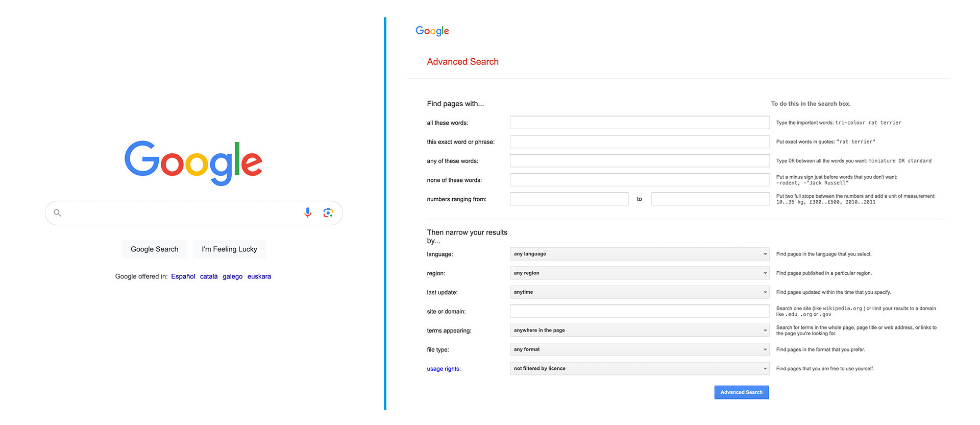This screenshot has height=425, width=980.
Task: Click the voice search microphone icon
Action: [307, 212]
